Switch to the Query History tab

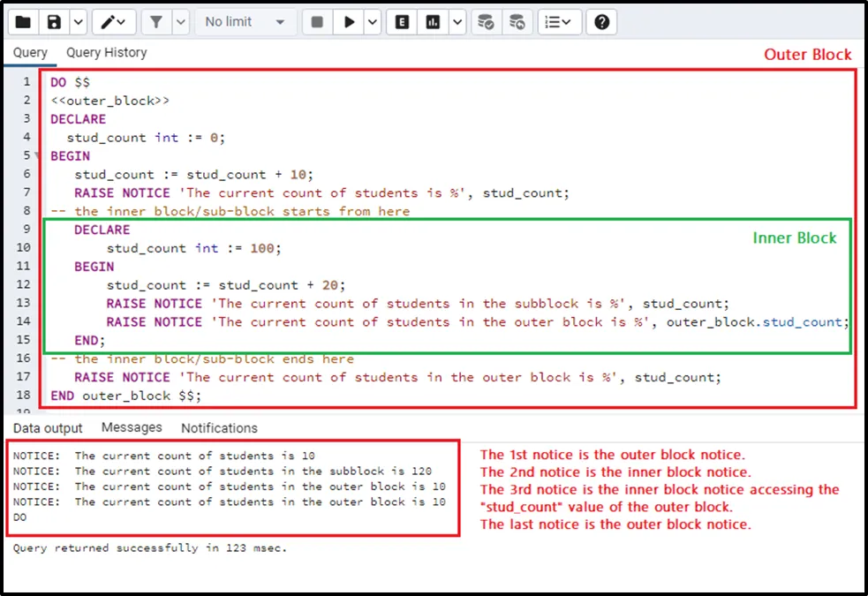point(107,53)
